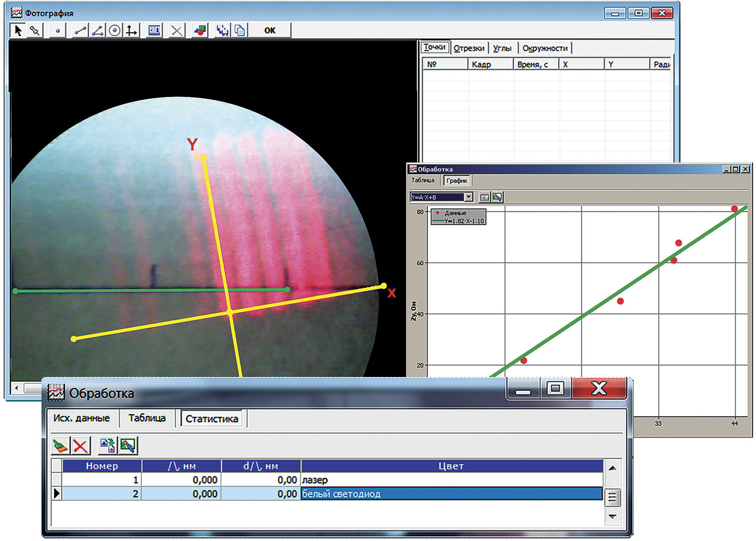756x541 pixels.
Task: Click the colored shapes icon
Action: (199, 31)
